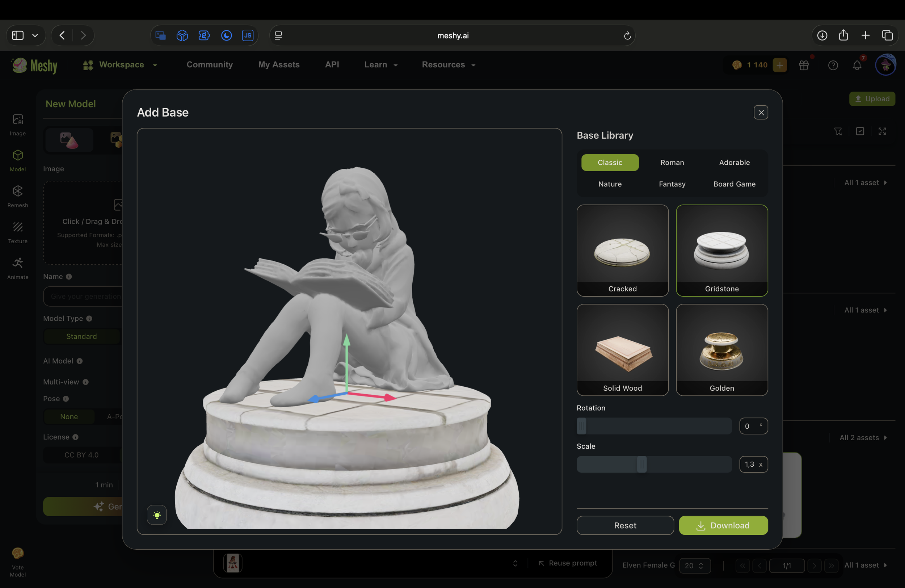Expand the Workspace dropdown menu
The width and height of the screenshot is (905, 588).
click(121, 65)
